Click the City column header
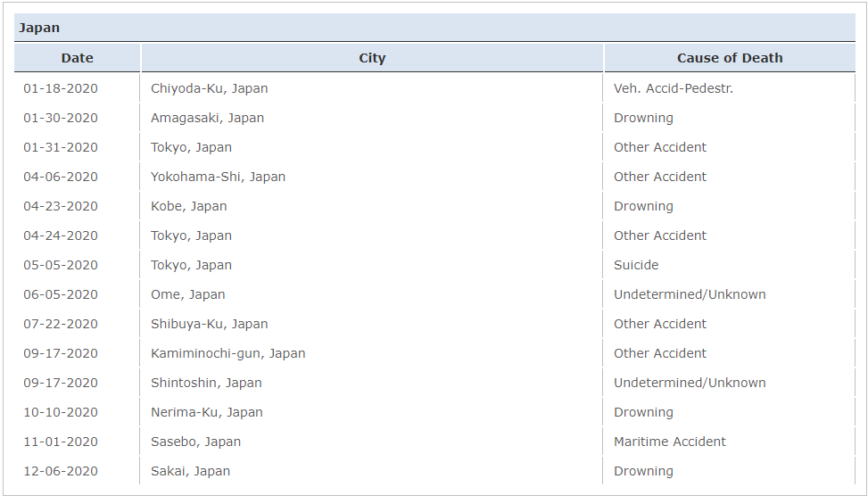This screenshot has height=504, width=868. [372, 58]
